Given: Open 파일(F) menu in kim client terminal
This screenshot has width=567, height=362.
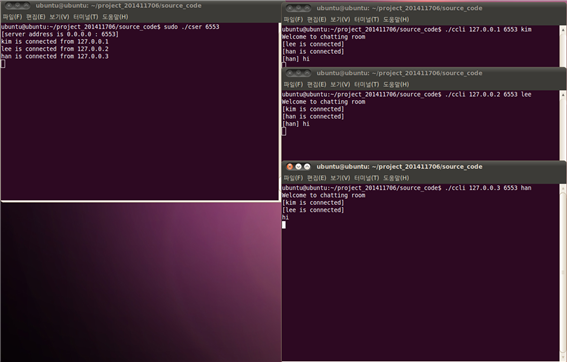Looking at the screenshot, I should coord(293,20).
